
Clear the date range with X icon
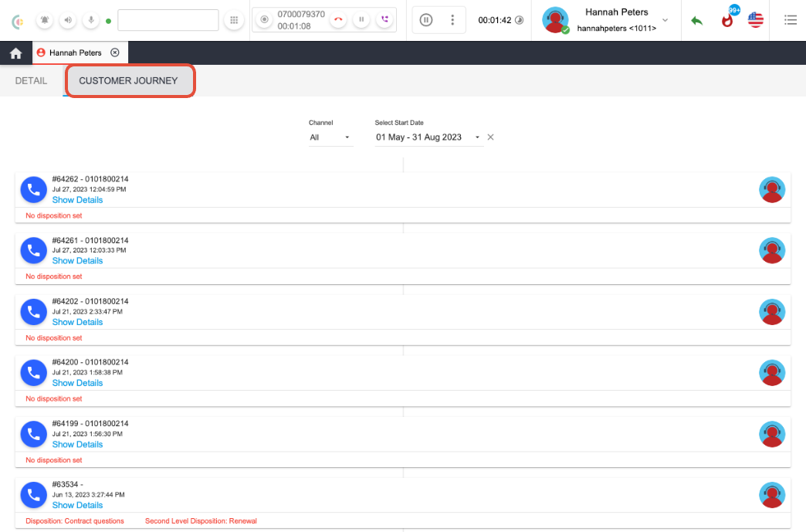click(490, 137)
